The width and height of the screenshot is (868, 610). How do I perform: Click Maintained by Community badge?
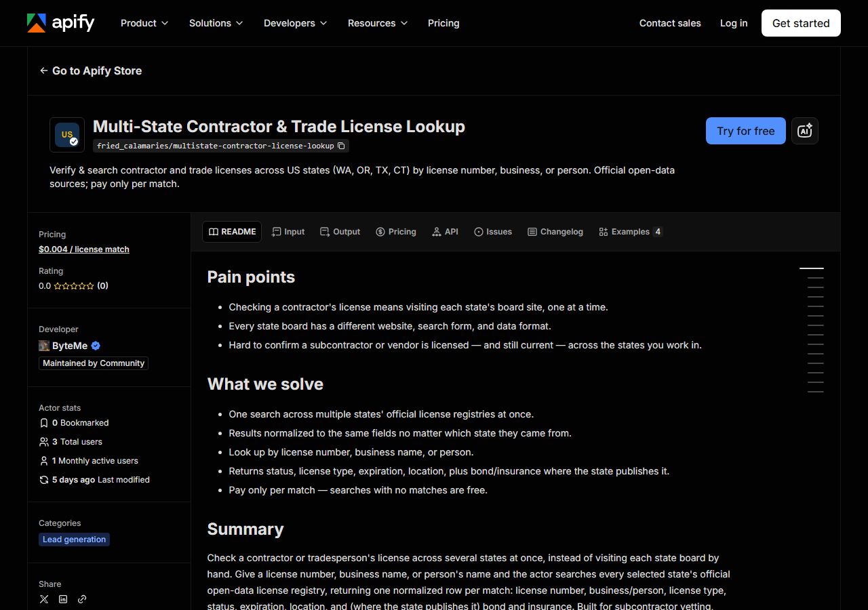point(94,363)
